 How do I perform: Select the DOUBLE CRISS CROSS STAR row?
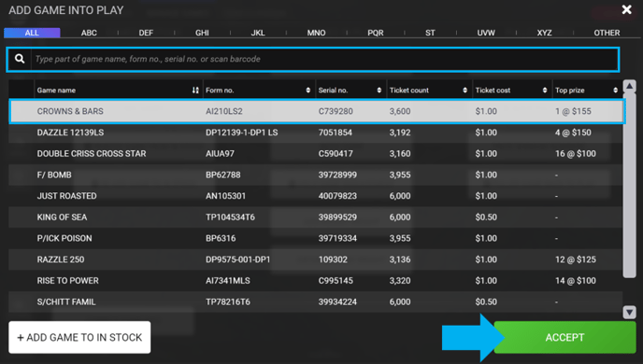click(x=316, y=154)
